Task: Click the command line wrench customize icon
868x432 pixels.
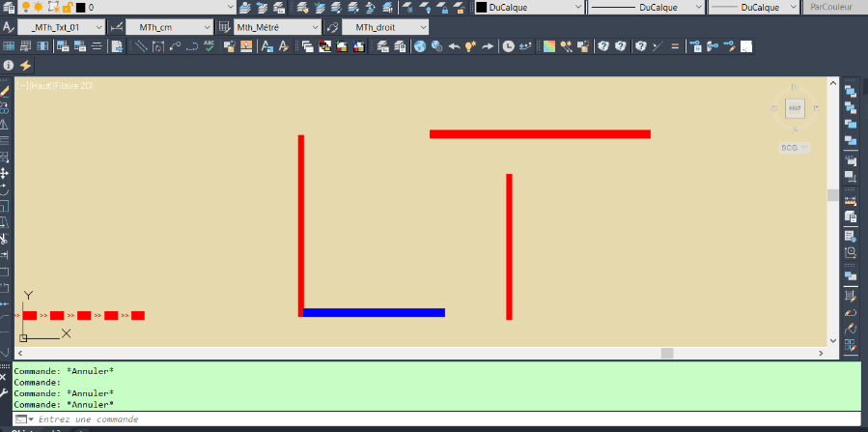Action: pyautogui.click(x=4, y=392)
